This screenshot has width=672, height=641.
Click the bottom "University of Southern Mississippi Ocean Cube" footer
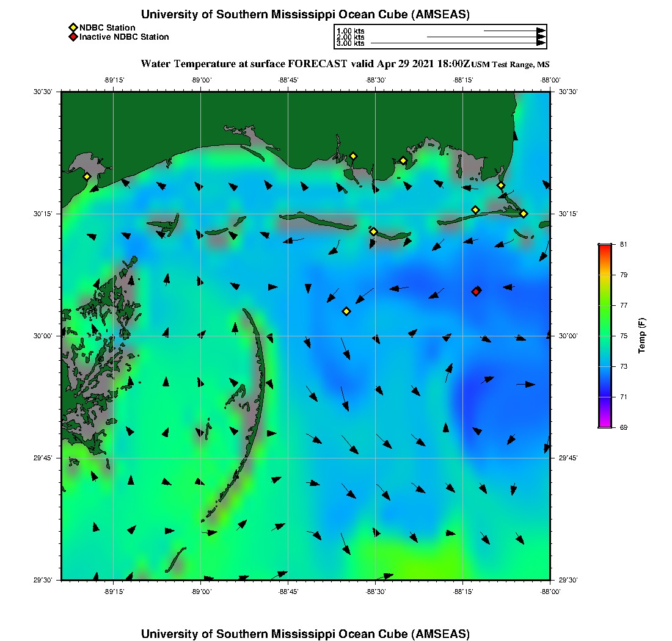coord(305,634)
